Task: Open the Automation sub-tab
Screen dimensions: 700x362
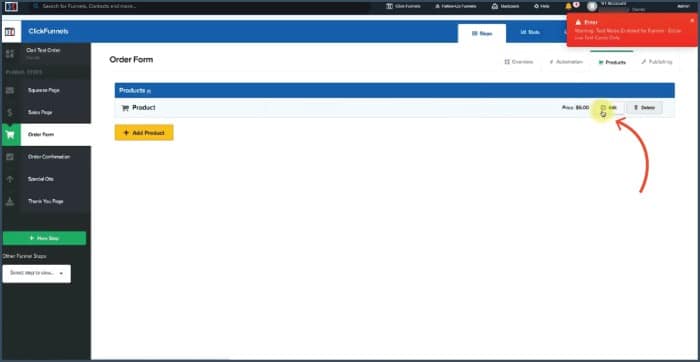Action: pyautogui.click(x=566, y=62)
